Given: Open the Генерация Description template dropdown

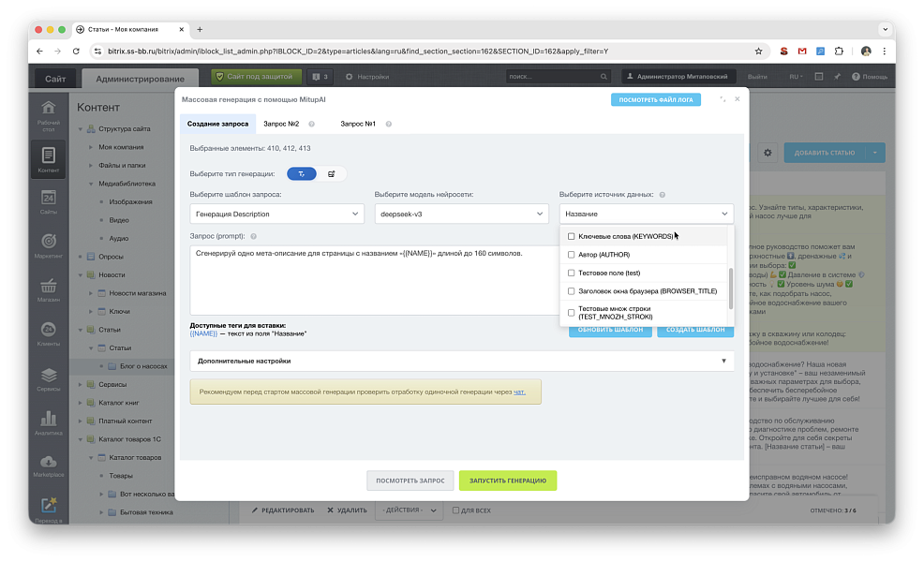Looking at the screenshot, I should (277, 214).
